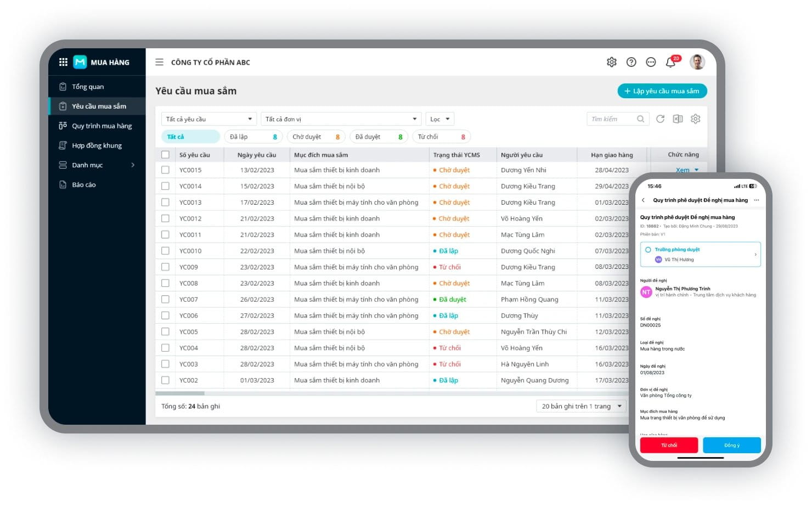Filter by the Chờ duyệt status tab

point(316,137)
